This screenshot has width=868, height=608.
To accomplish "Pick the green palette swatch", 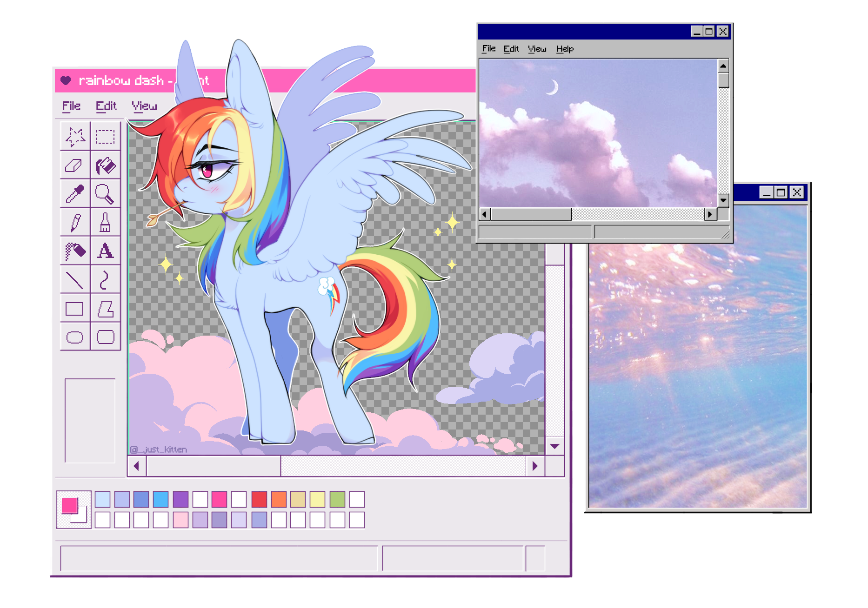I will click(x=337, y=499).
